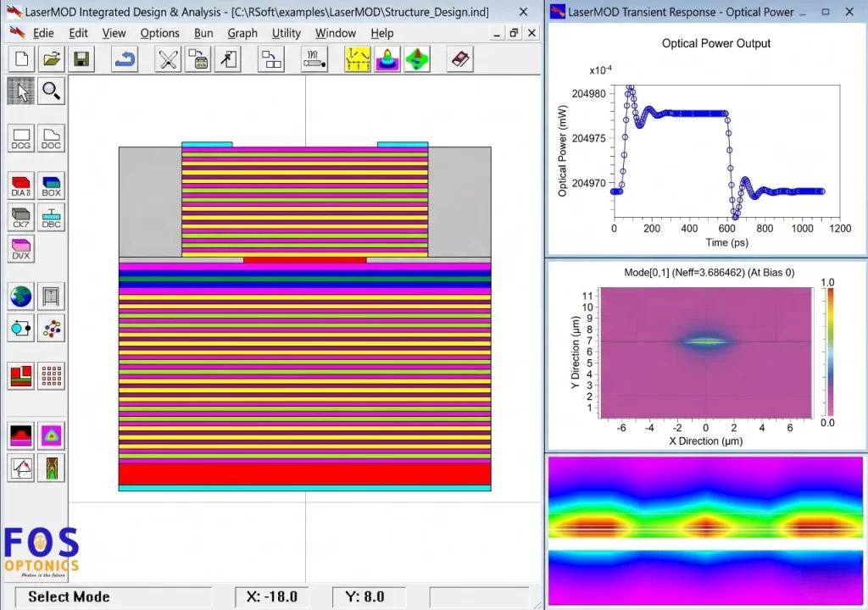
Task: Restore the inner design document window
Action: coord(514,33)
